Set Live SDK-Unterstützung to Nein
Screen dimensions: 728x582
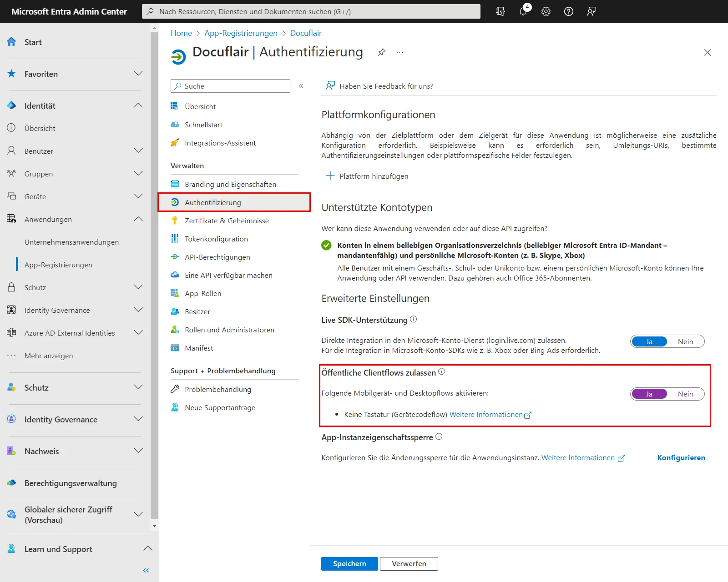click(685, 341)
